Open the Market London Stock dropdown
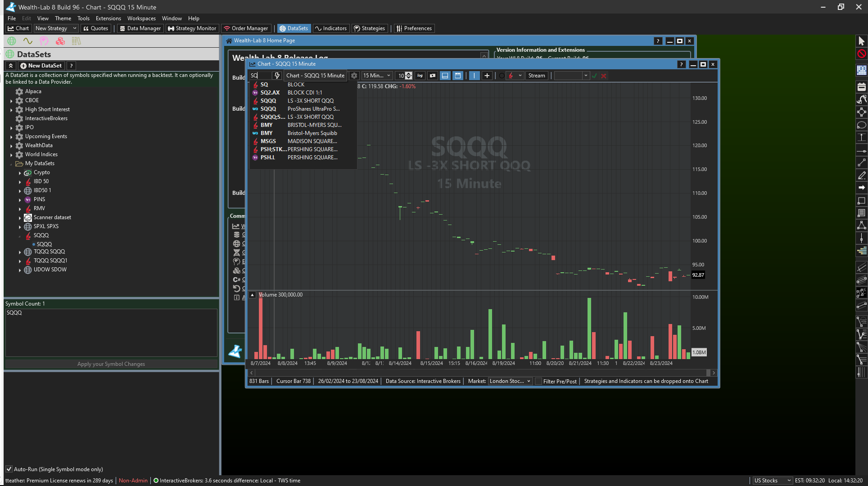Viewport: 868px width, 486px height. point(510,381)
